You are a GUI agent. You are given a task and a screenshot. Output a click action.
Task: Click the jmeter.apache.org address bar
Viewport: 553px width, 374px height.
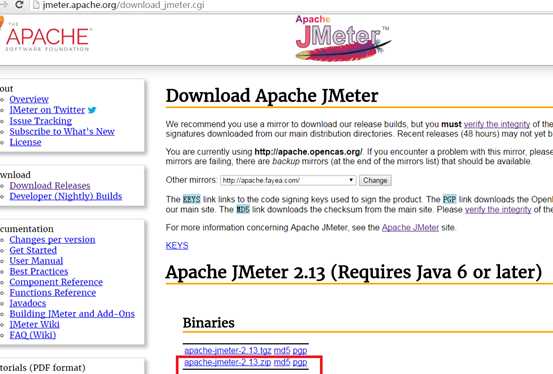pyautogui.click(x=123, y=5)
